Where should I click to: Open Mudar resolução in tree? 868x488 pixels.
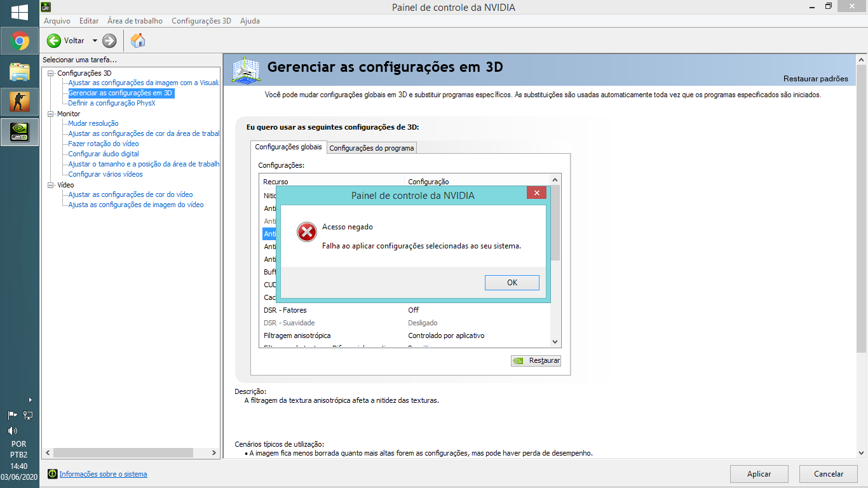point(93,123)
